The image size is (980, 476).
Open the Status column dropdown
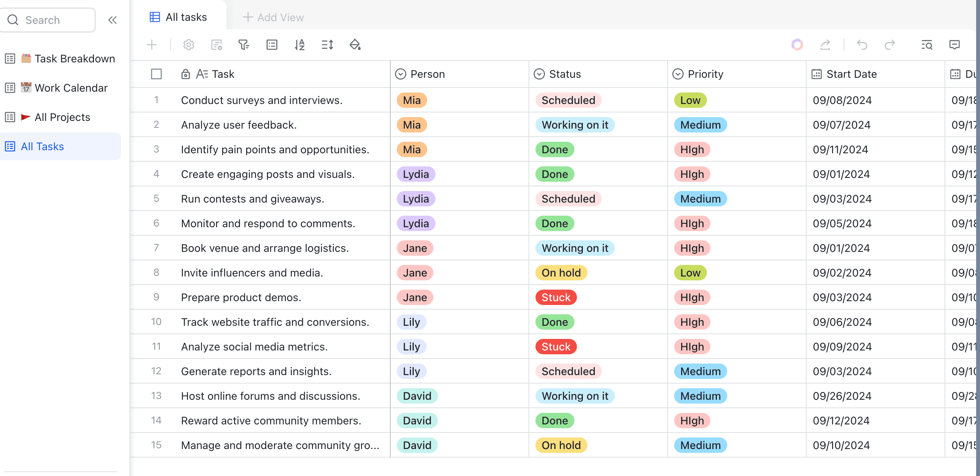539,74
